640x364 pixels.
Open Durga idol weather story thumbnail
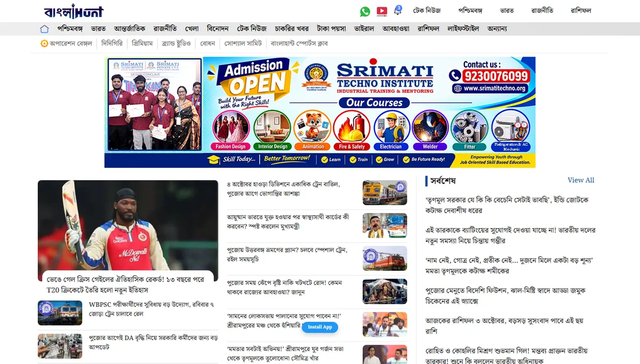click(x=385, y=292)
